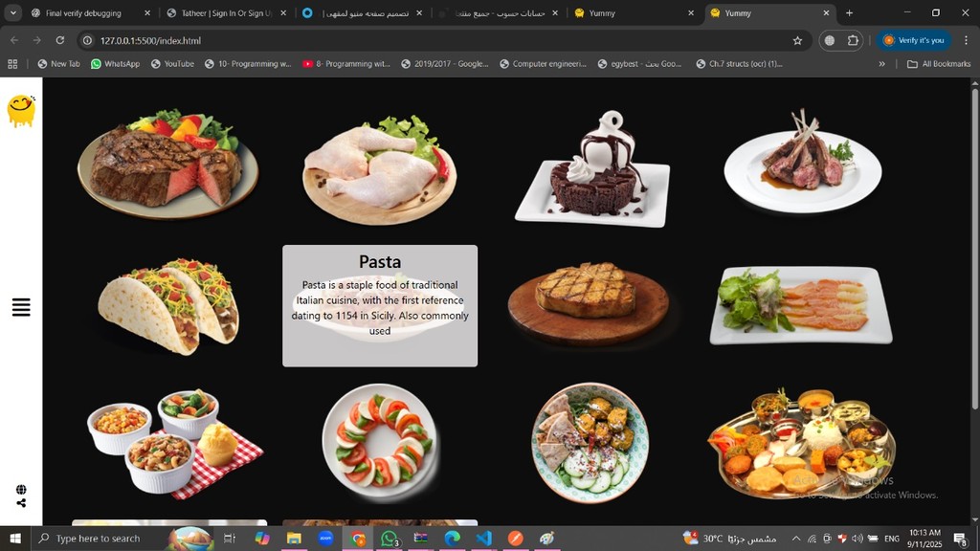Click the share icon in the sidebar
The image size is (980, 551).
[x=21, y=503]
